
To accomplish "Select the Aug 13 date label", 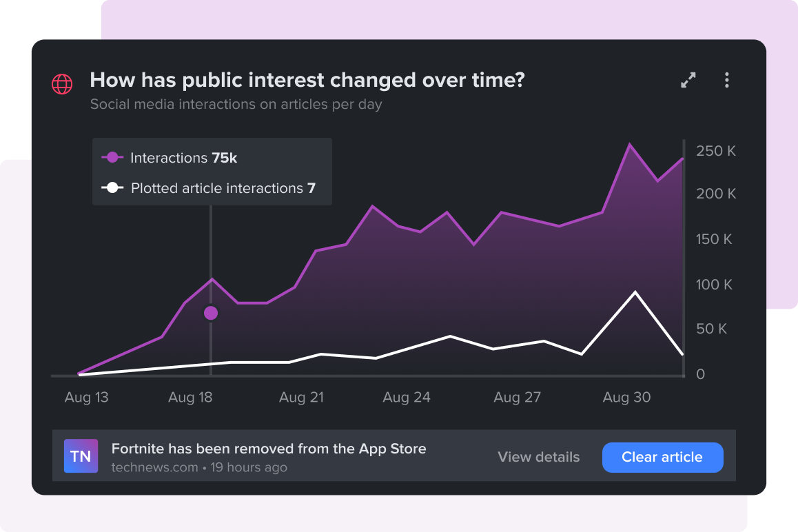I will click(x=86, y=398).
